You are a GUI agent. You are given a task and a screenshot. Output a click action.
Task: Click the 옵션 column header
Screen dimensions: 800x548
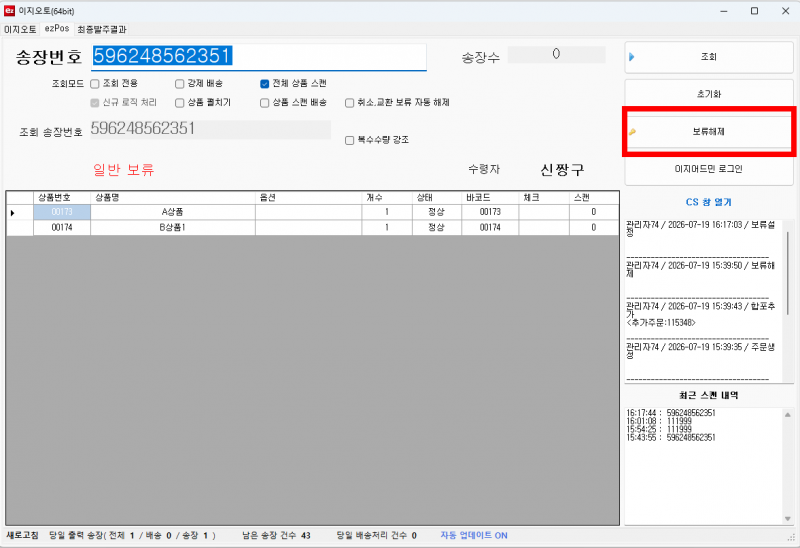point(308,197)
